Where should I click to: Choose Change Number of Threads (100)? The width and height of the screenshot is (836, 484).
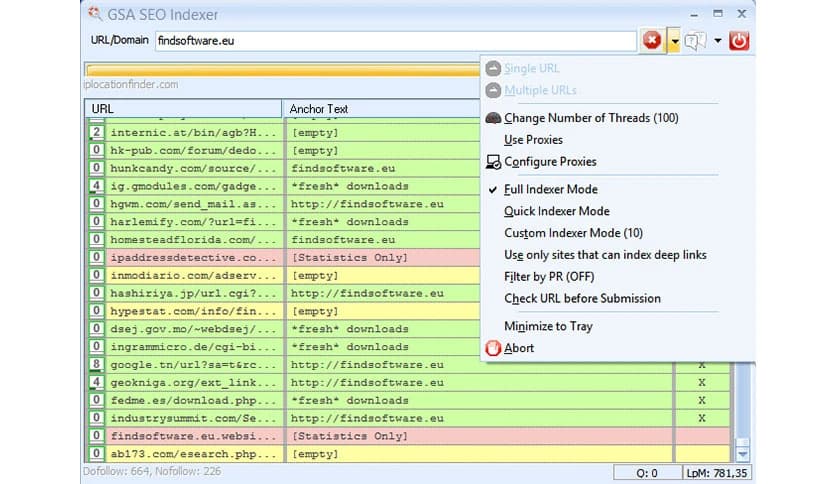[591, 118]
